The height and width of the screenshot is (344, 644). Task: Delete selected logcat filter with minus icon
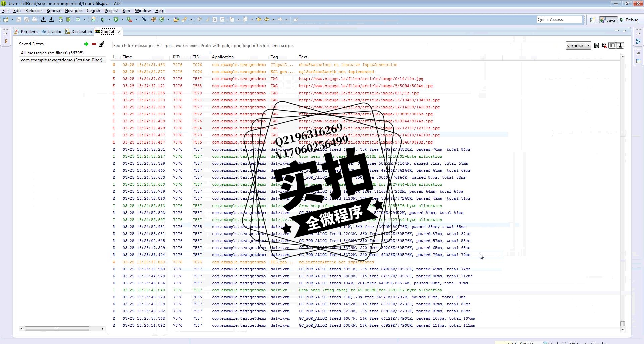tap(94, 44)
